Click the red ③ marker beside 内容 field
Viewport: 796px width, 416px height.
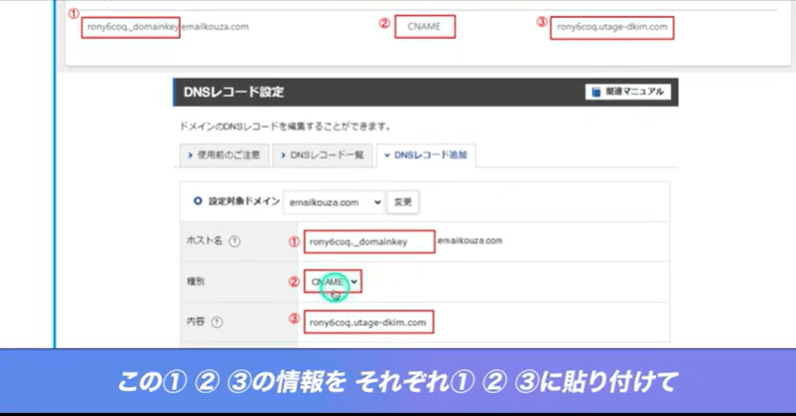[294, 320]
